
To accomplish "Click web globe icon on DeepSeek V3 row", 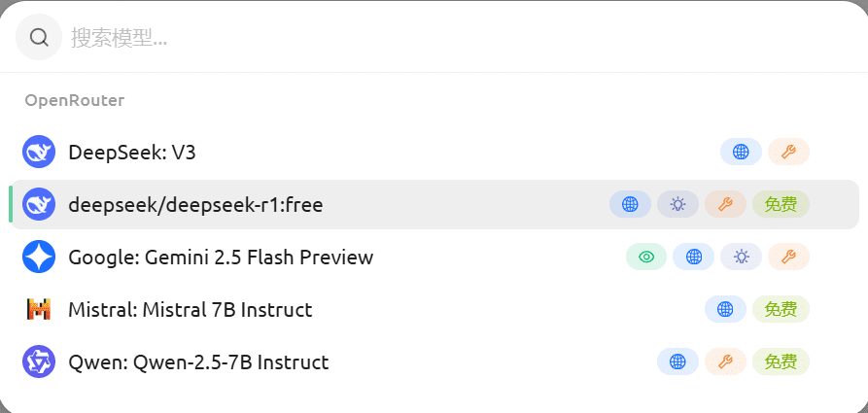I will (741, 152).
